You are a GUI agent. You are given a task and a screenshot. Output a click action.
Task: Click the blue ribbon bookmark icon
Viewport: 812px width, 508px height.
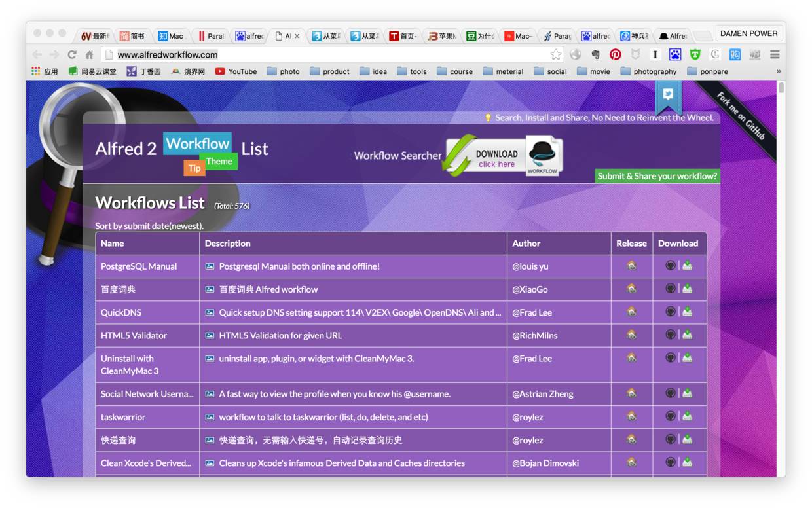coord(668,97)
